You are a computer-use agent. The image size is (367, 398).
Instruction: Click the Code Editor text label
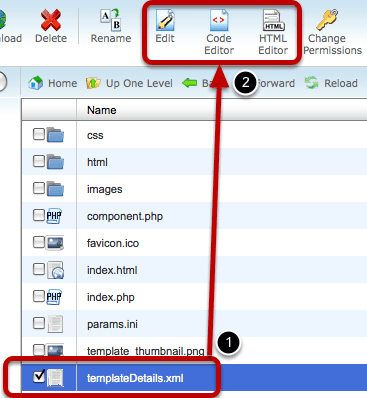coord(219,44)
